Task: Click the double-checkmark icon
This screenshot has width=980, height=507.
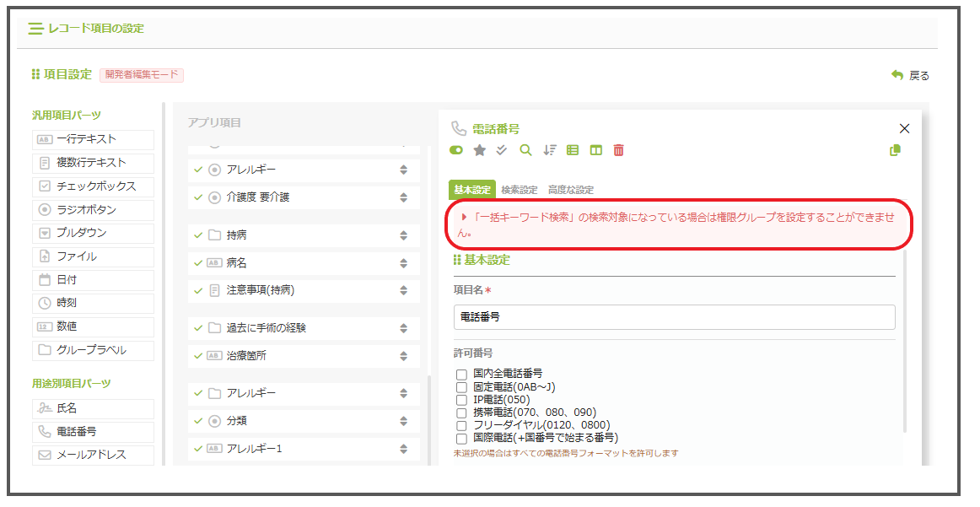Action: tap(502, 150)
